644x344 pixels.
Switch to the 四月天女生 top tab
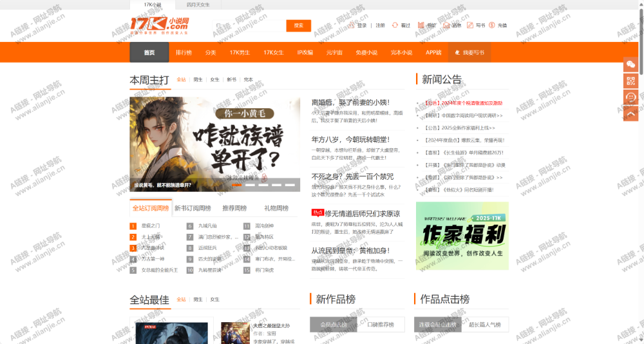(x=198, y=5)
